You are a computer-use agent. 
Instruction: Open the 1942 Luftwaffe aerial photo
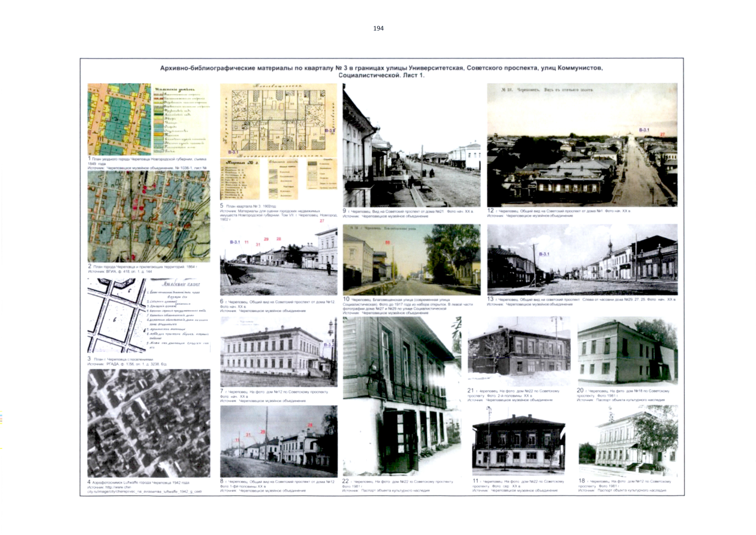[148, 423]
